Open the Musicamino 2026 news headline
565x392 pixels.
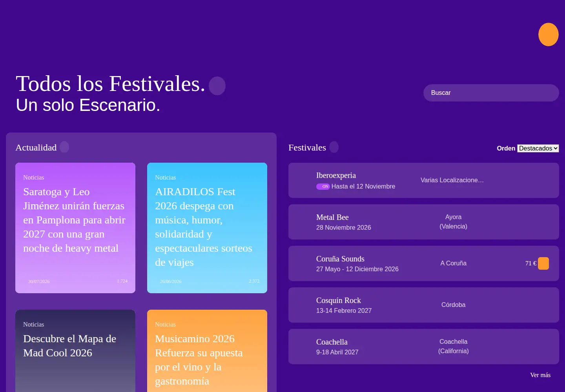click(199, 360)
